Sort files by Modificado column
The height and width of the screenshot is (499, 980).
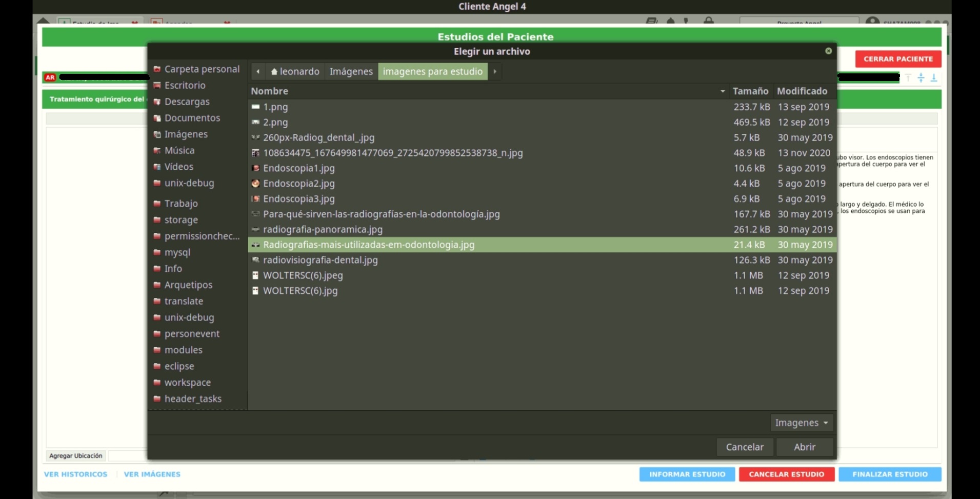tap(804, 91)
